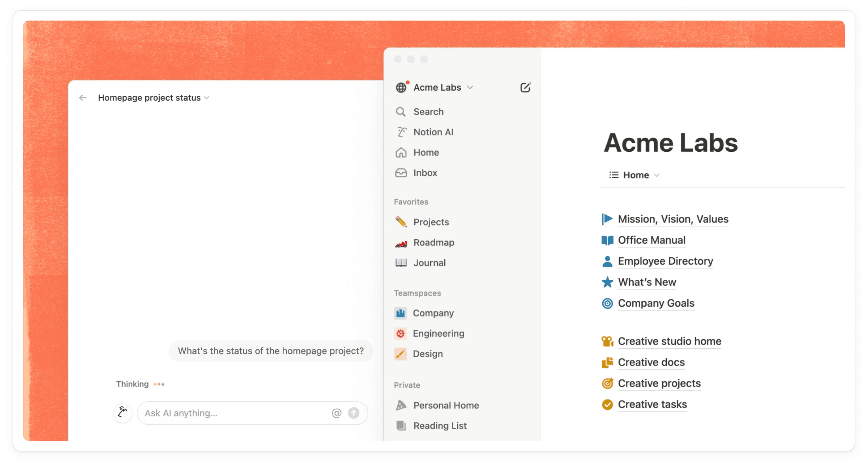Open Search via magnifier icon in sidebar
868x467 pixels.
pyautogui.click(x=401, y=112)
